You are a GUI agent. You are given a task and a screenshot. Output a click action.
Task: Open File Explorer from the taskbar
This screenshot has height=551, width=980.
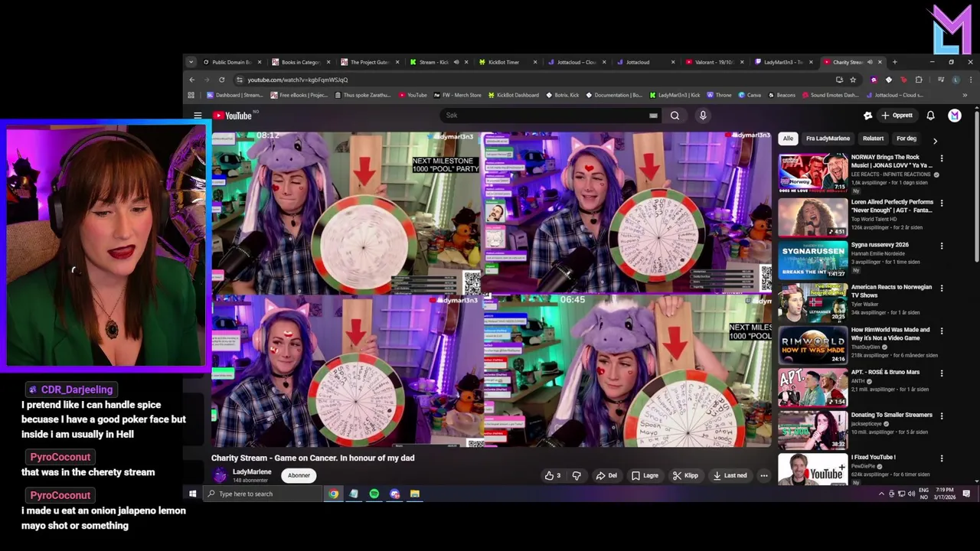(414, 494)
